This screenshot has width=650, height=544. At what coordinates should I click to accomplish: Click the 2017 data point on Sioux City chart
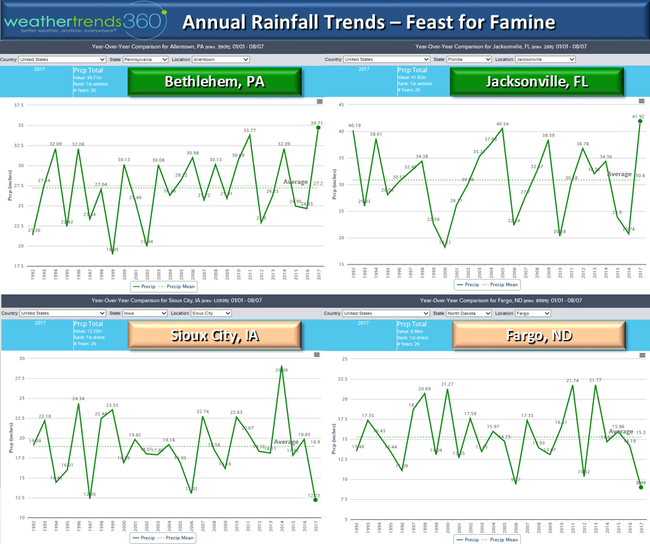(313, 496)
